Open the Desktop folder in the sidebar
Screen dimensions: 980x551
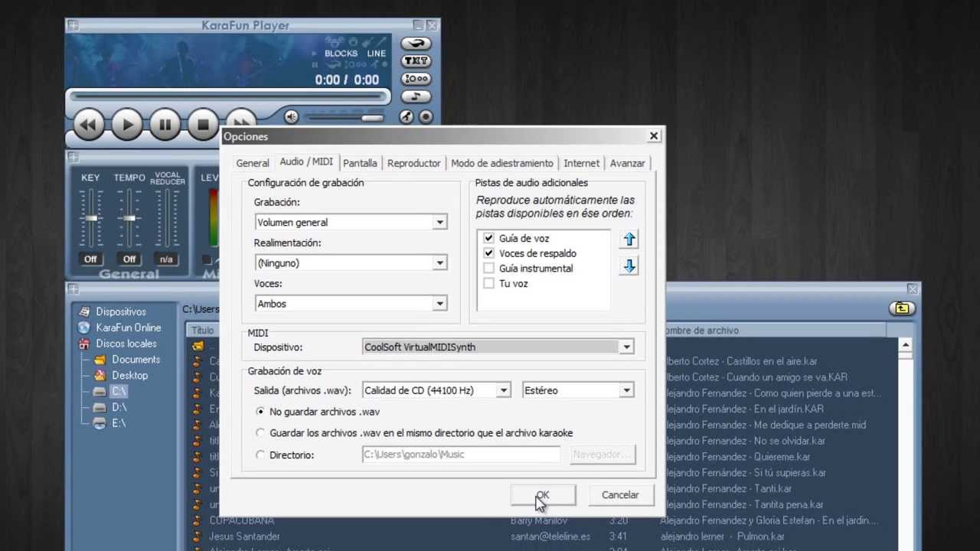click(129, 376)
